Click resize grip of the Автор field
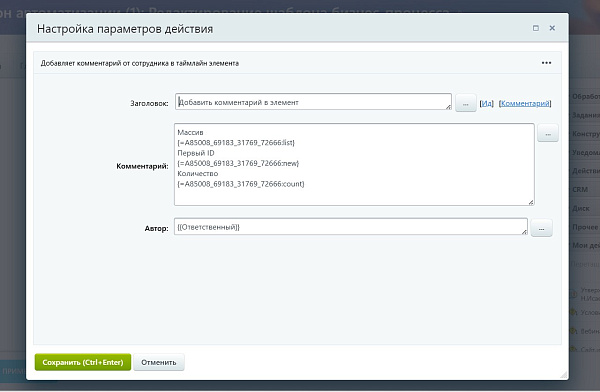 [x=524, y=232]
